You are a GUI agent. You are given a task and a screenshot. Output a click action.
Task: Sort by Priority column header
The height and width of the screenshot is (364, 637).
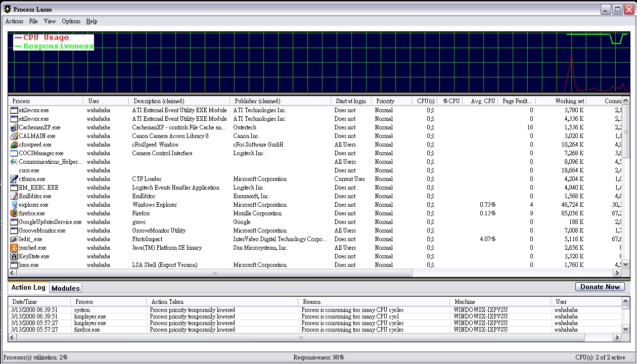(x=391, y=101)
